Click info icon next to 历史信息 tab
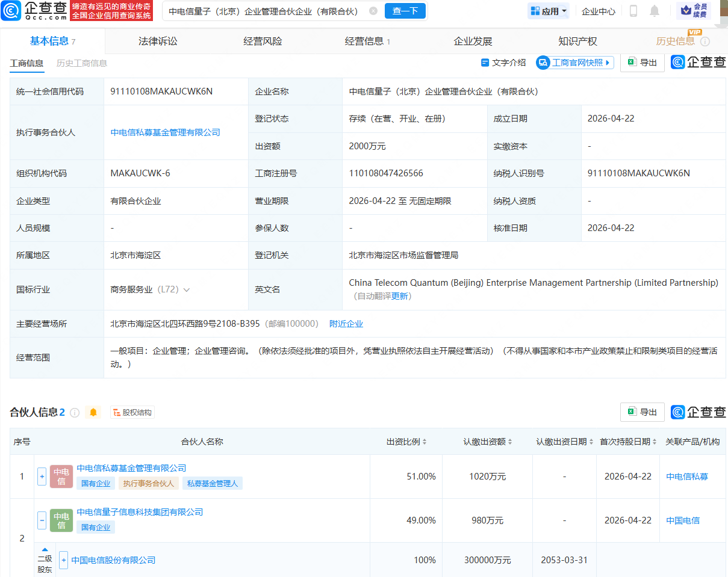728x577 pixels. tap(705, 42)
